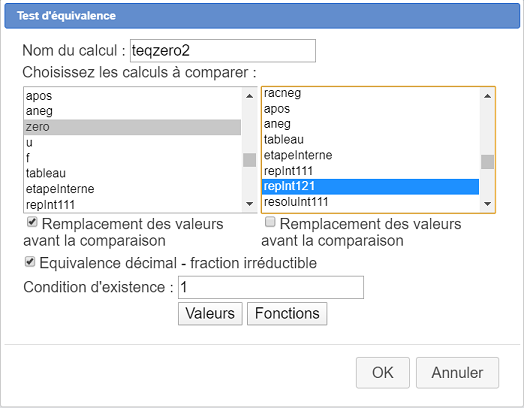Confirm with the OK button
524x408 pixels.
383,373
